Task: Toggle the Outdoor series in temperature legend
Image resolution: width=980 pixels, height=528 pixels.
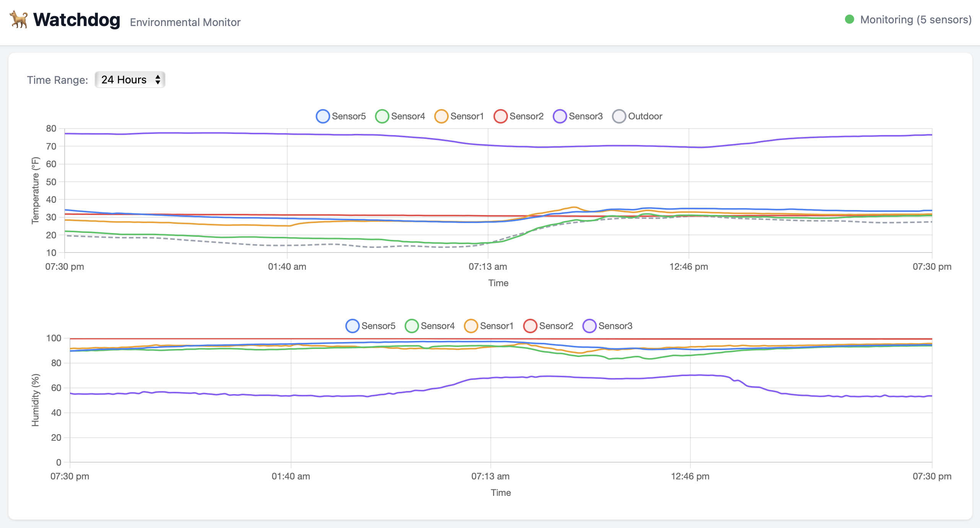Action: pyautogui.click(x=619, y=116)
